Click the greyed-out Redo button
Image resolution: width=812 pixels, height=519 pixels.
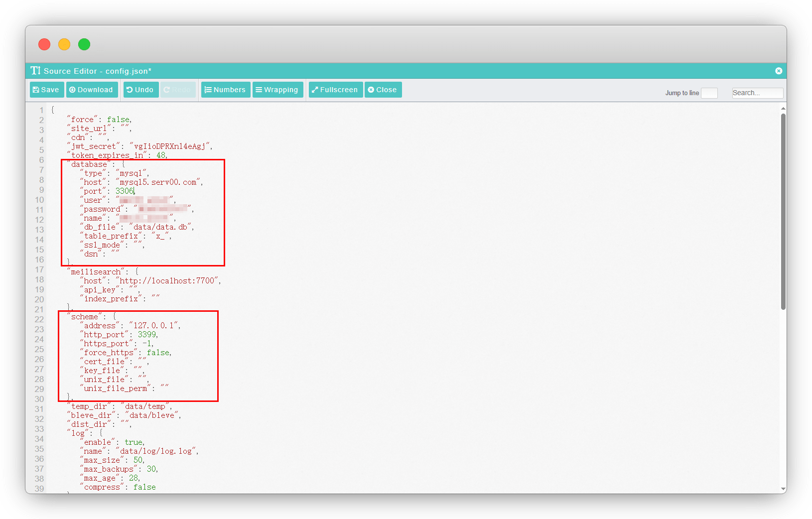pos(178,90)
